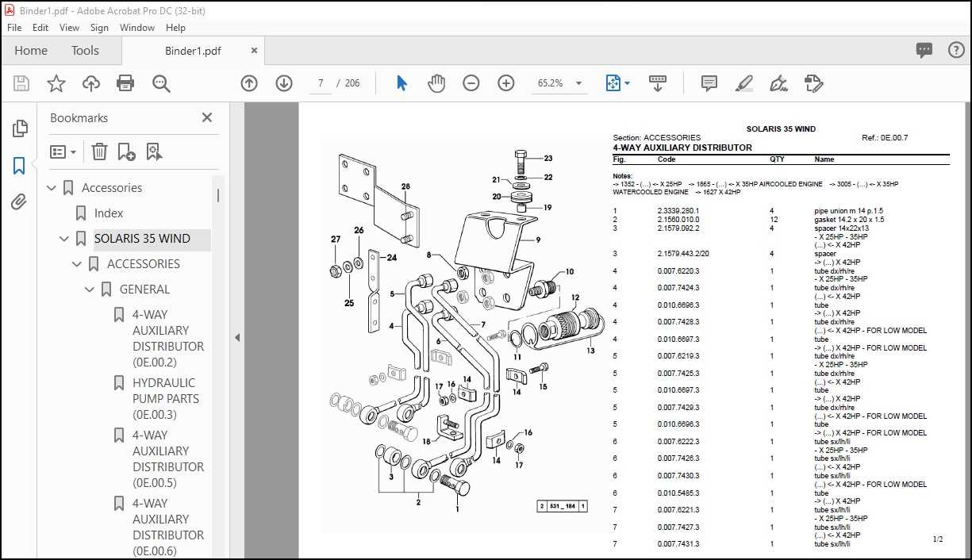This screenshot has height=560, width=972.
Task: Open the Edit menu
Action: coord(40,27)
